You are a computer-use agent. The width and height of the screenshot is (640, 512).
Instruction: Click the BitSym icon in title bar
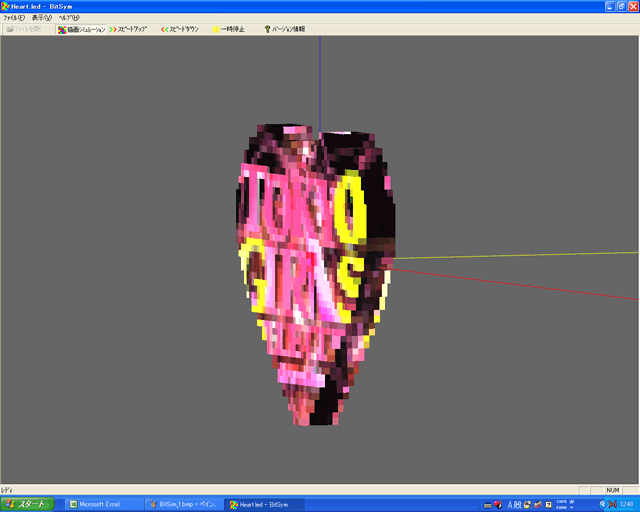[6, 6]
